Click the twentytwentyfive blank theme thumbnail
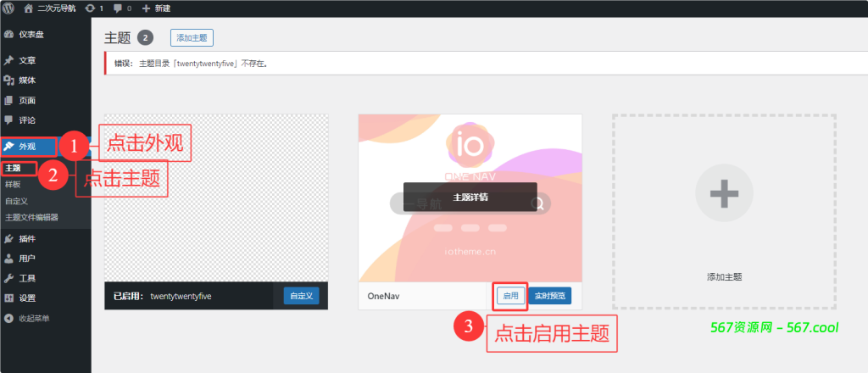 [216, 198]
